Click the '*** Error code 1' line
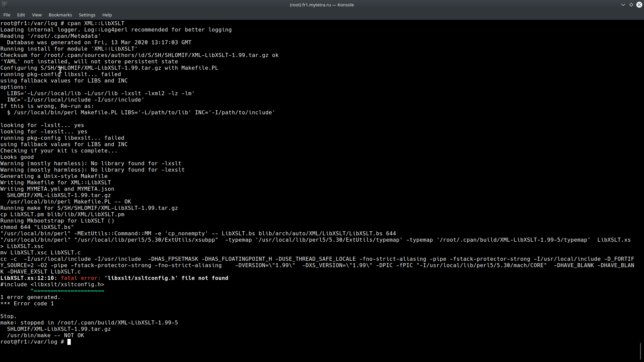644x362 pixels. click(27, 303)
